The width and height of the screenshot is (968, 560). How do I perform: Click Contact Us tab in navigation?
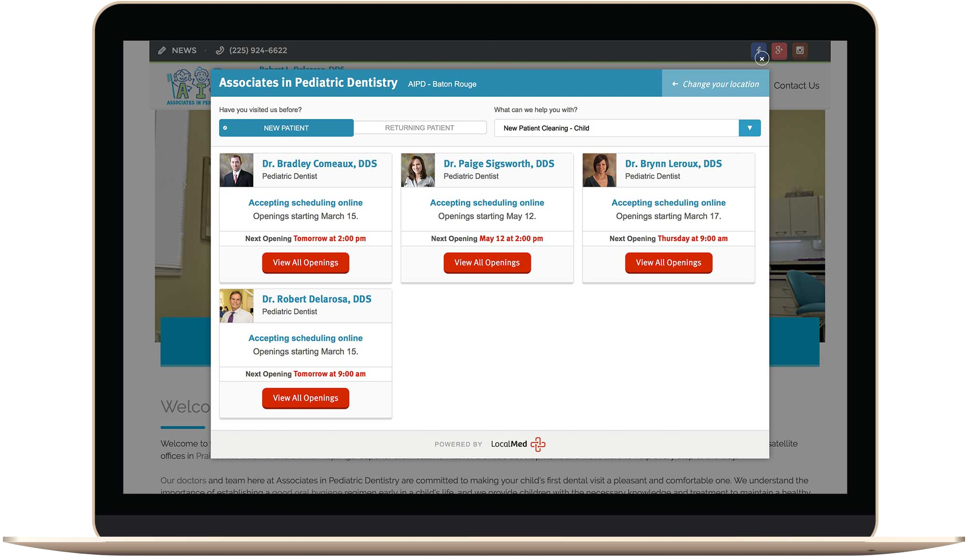point(798,85)
